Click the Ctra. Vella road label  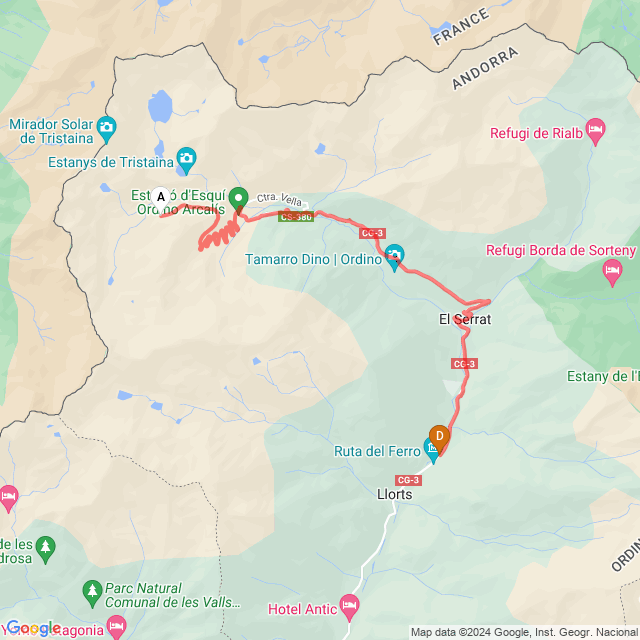(x=279, y=199)
